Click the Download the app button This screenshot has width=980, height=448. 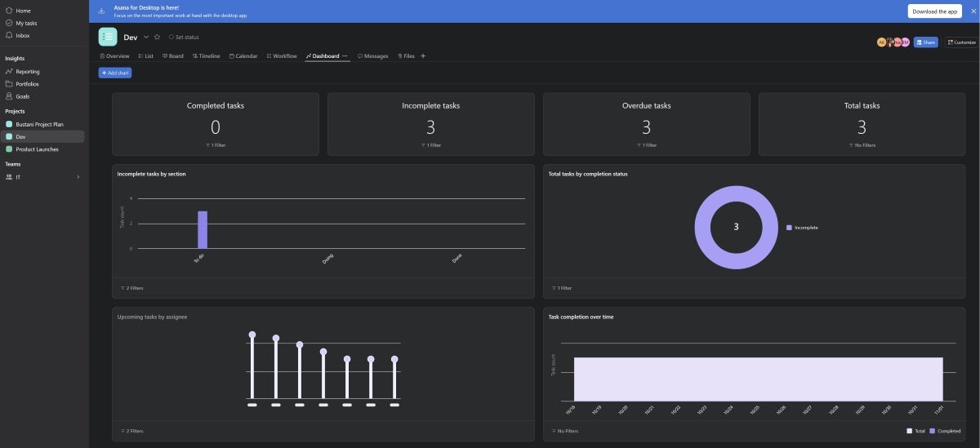[x=934, y=11]
